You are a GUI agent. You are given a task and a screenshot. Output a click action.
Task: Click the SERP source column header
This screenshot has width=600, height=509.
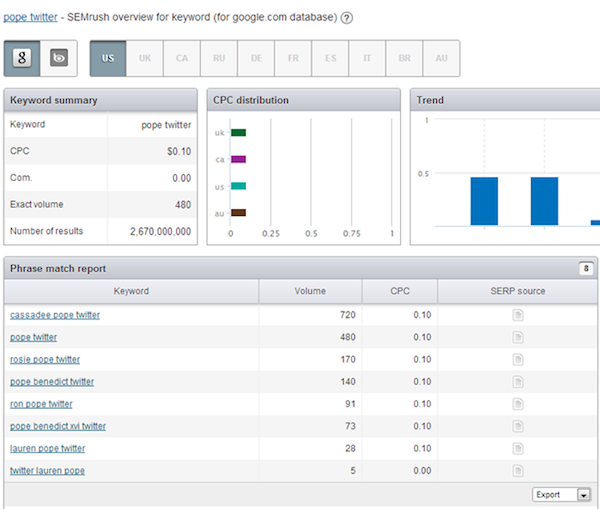[517, 291]
